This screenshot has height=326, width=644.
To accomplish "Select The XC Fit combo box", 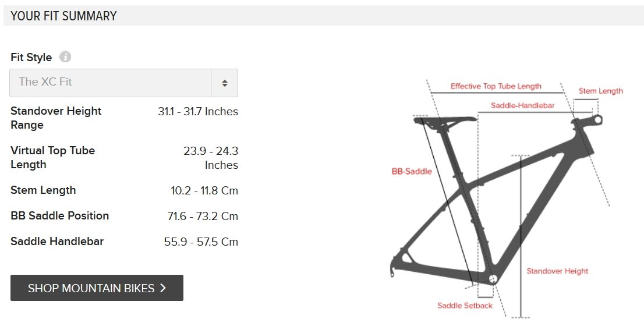I will [x=123, y=83].
